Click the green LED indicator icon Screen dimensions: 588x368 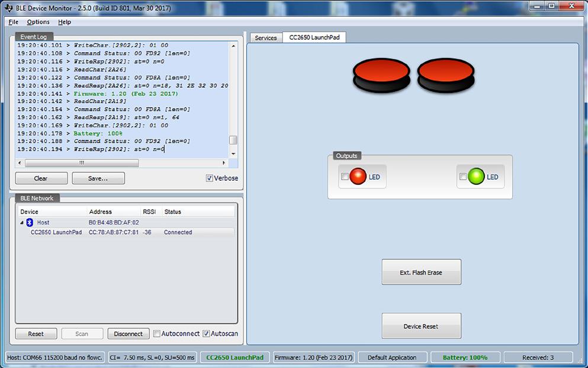476,177
